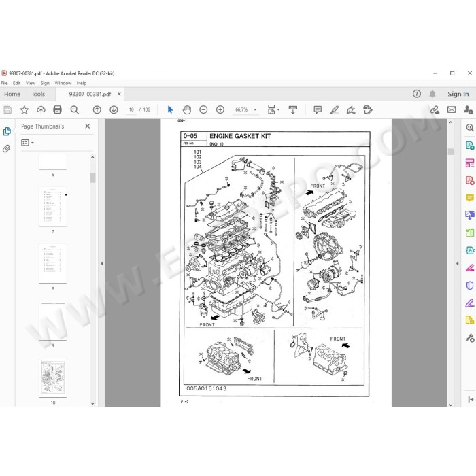The width and height of the screenshot is (476, 476).
Task: Go to previous page arrow
Action: click(x=97, y=109)
